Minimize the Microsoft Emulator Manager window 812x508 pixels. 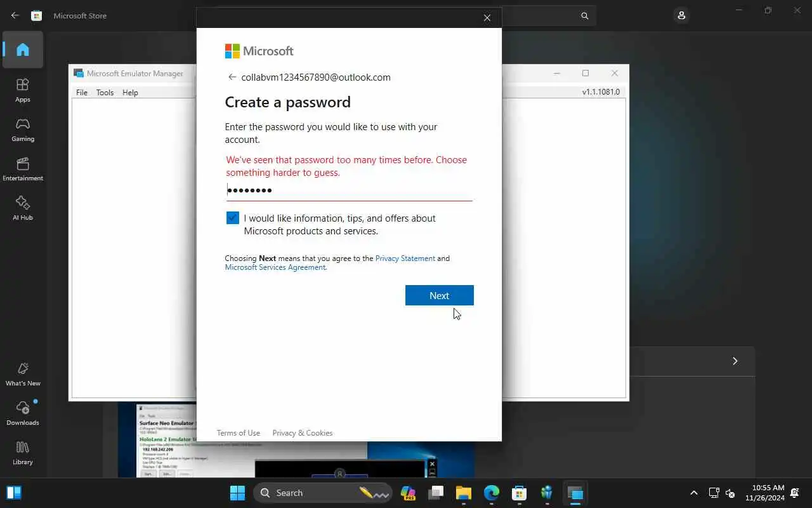[x=557, y=73]
